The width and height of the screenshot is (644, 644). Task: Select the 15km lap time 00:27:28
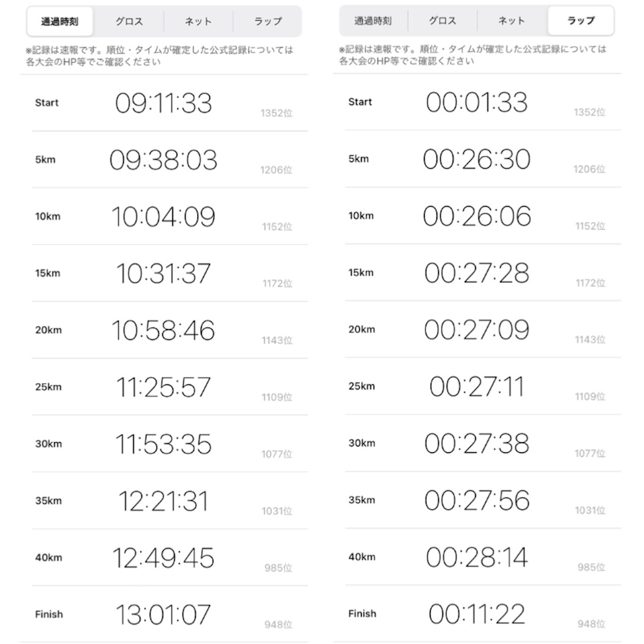pos(477,273)
